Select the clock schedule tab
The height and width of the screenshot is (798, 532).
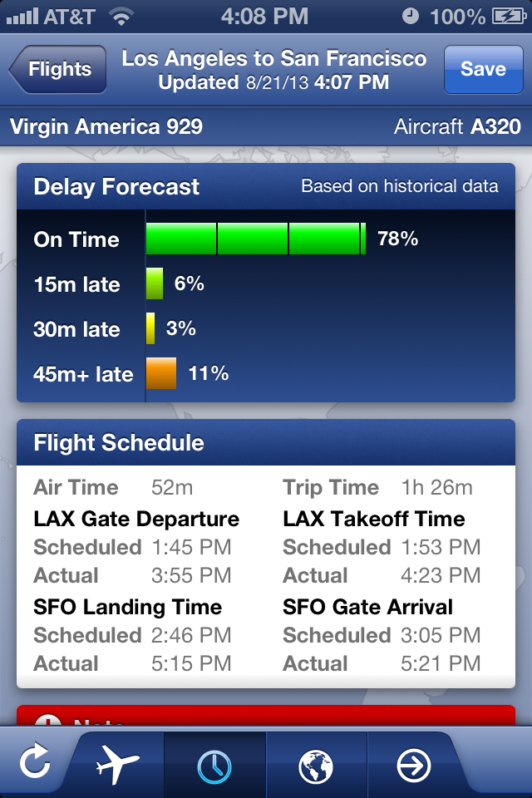(x=214, y=766)
